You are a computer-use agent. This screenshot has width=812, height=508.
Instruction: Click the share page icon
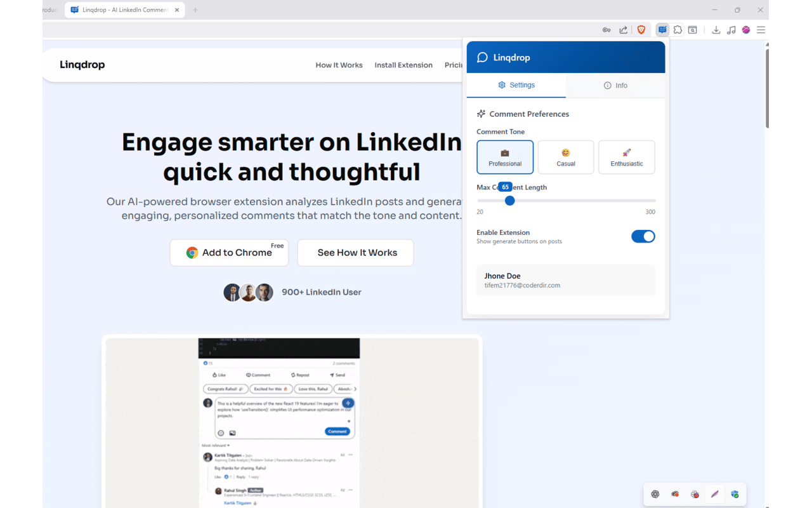pyautogui.click(x=624, y=30)
